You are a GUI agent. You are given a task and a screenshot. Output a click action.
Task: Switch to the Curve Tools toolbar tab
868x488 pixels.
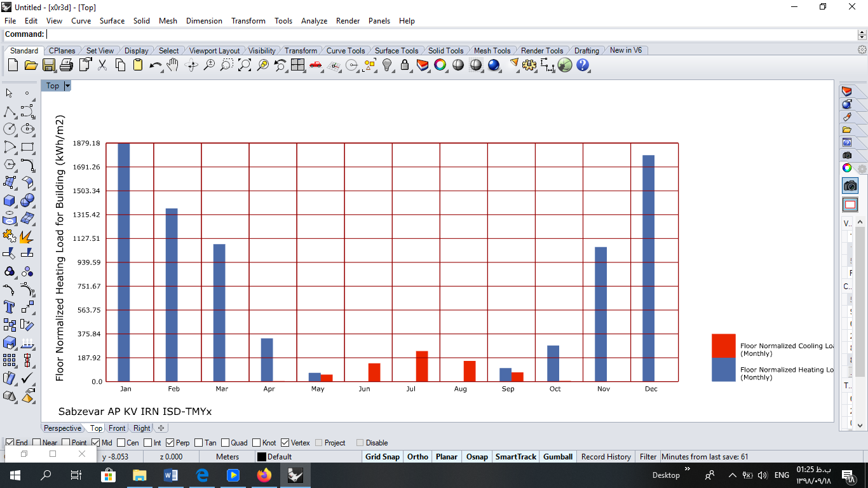pos(346,51)
